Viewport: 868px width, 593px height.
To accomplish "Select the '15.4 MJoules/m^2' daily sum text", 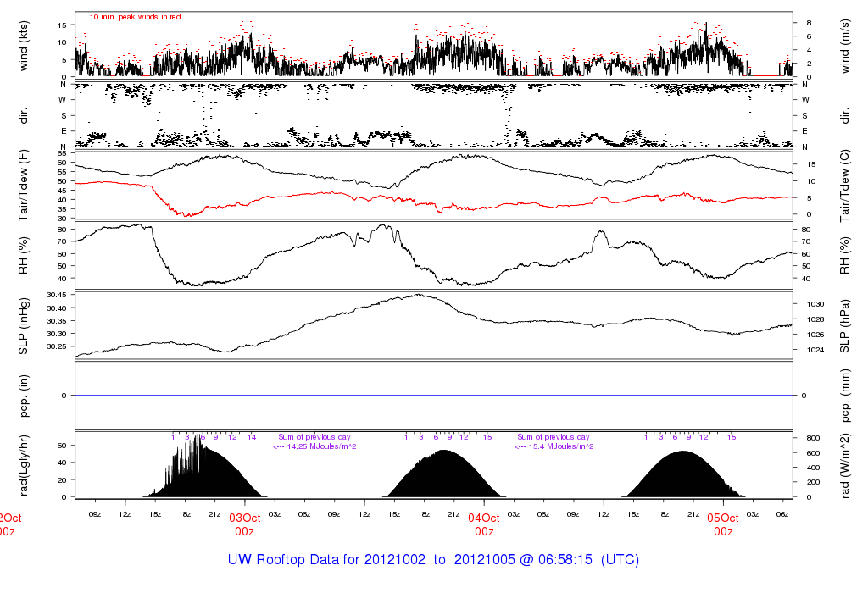I will tap(561, 446).
